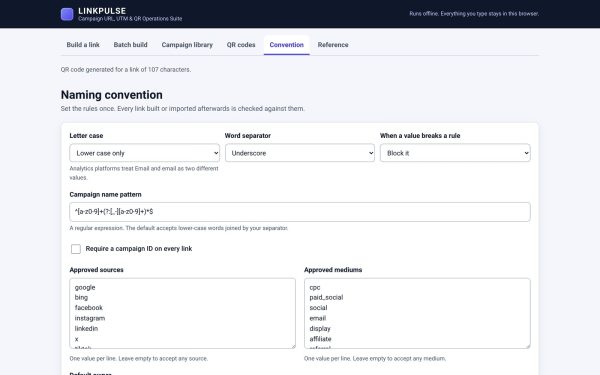Go to the QR codes tab
Image resolution: width=600 pixels, height=375 pixels.
(241, 45)
